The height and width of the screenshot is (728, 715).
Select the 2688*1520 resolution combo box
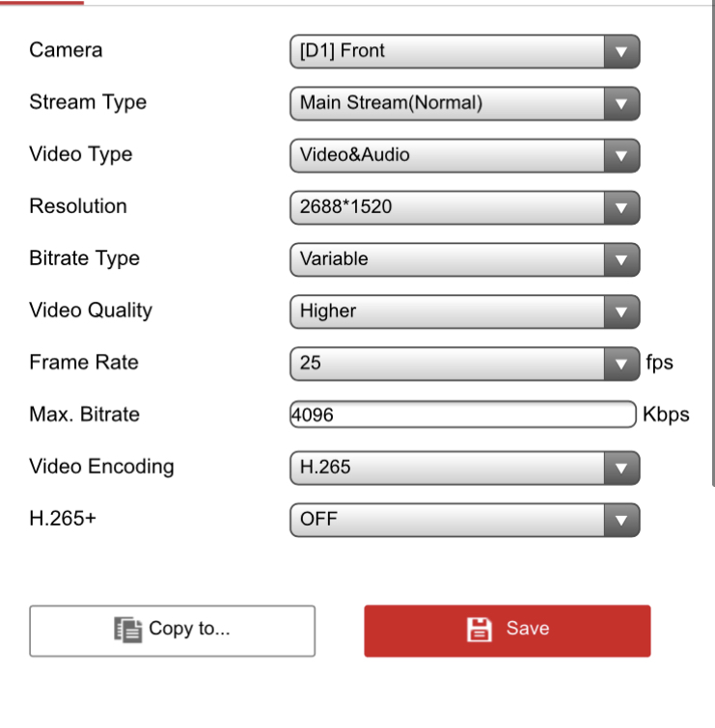click(448, 207)
